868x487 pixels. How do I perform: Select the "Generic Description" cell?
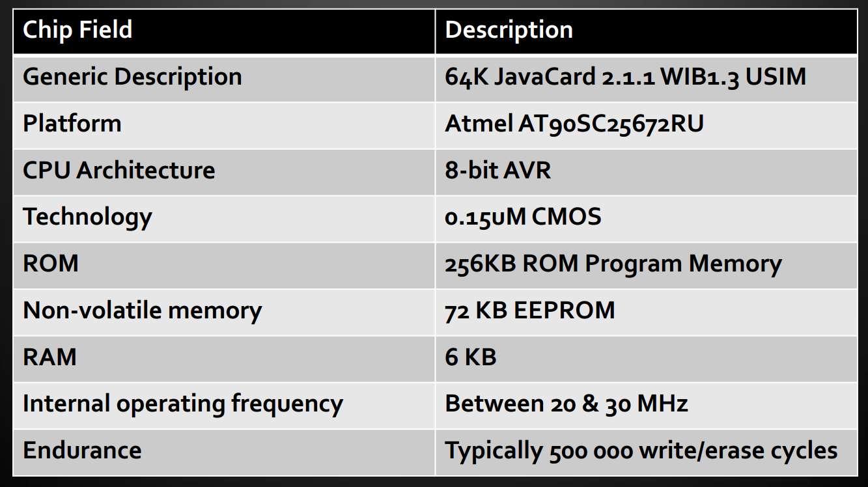point(132,77)
